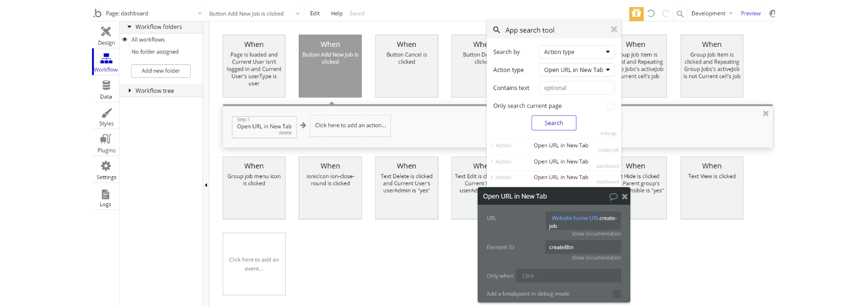Open the Help menu
This screenshot has width=868, height=308.
tap(337, 13)
